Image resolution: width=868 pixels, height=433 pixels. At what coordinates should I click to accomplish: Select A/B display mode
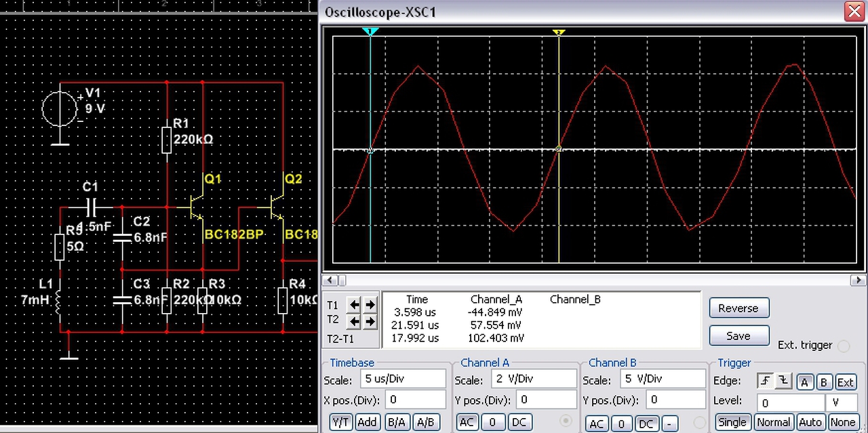click(426, 422)
